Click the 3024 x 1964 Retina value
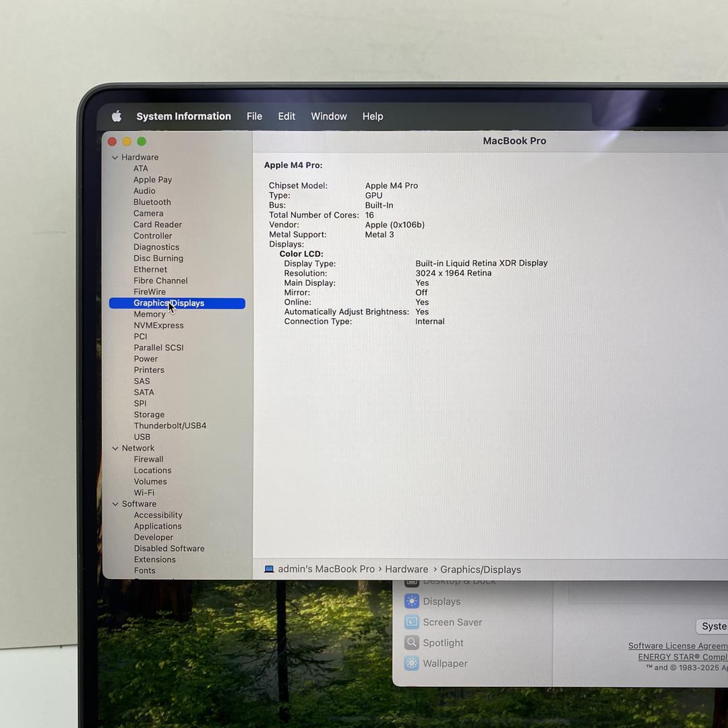Image resolution: width=728 pixels, height=728 pixels. click(454, 273)
